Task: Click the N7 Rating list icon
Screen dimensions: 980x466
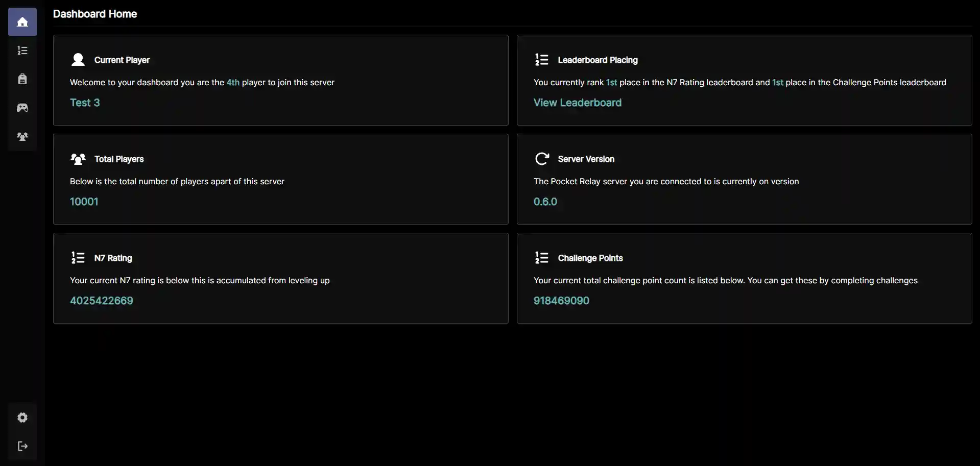Action: [78, 258]
